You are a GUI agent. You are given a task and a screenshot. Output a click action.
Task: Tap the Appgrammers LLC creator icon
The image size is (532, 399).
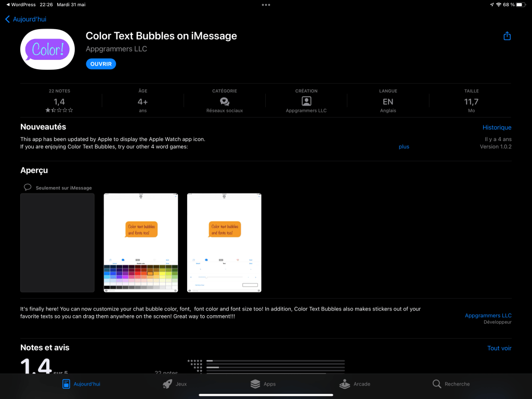tap(306, 101)
